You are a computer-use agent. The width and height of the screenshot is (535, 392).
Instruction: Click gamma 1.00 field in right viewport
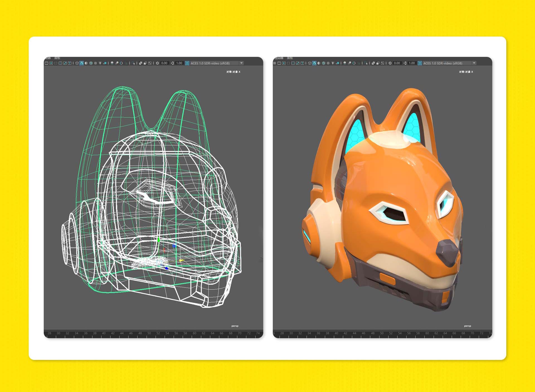pyautogui.click(x=412, y=63)
